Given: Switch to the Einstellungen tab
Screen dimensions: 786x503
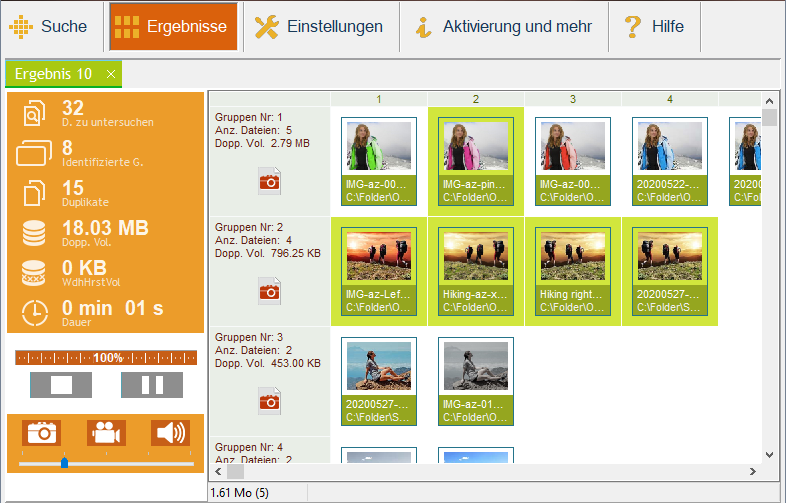Looking at the screenshot, I should [320, 27].
